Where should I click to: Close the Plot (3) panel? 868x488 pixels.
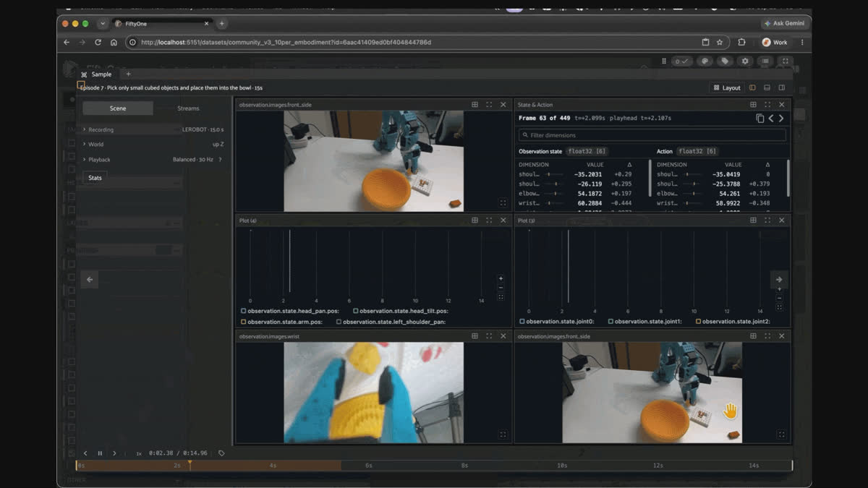coord(782,221)
